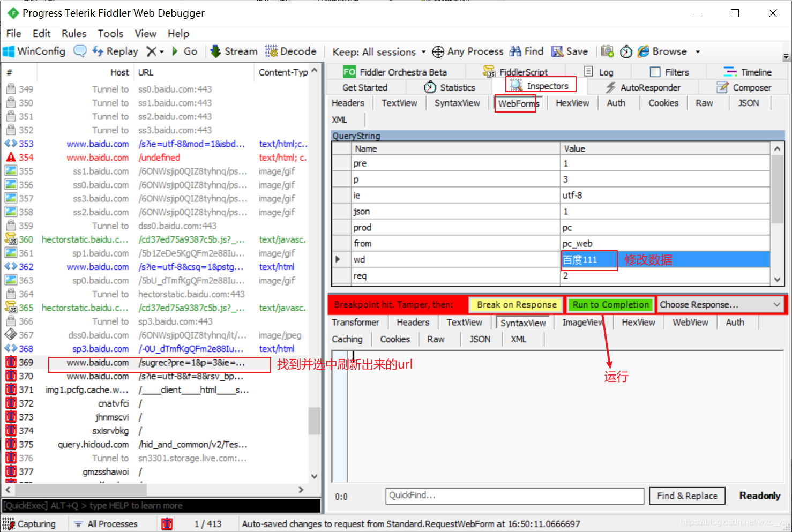Open the Keep: All sessions dropdown
792x532 pixels.
379,52
